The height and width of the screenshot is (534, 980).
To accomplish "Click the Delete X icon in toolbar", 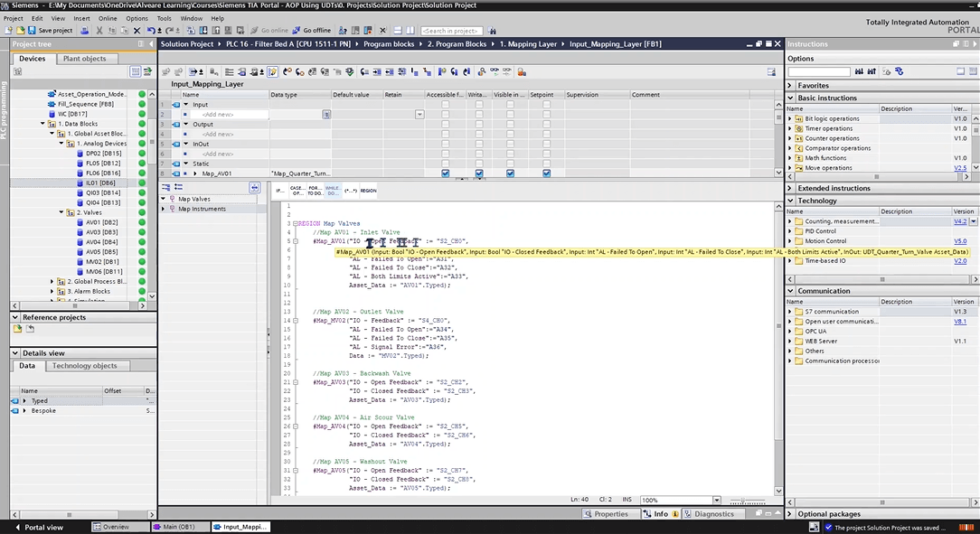I will click(x=137, y=31).
